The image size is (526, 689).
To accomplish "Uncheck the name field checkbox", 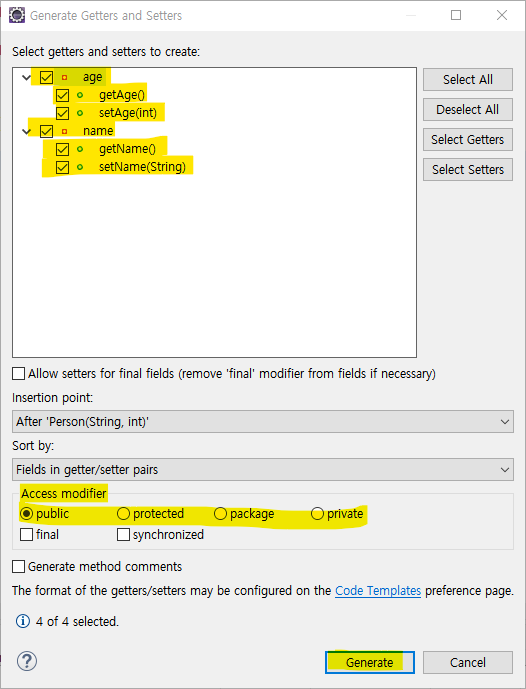I will (46, 131).
